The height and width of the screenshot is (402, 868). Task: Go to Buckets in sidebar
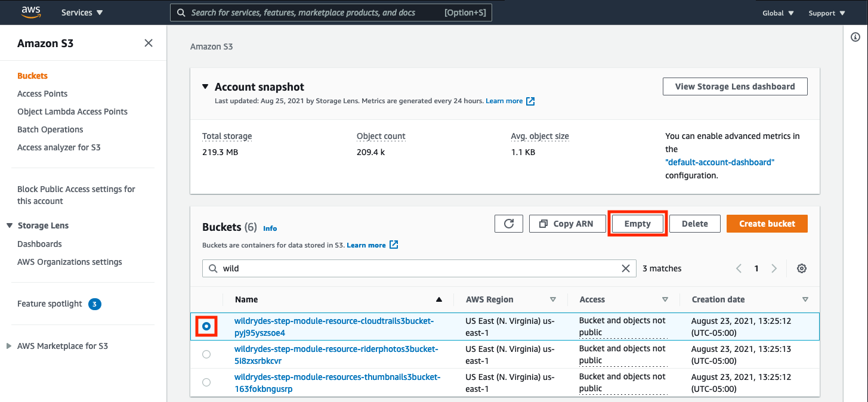click(x=32, y=76)
